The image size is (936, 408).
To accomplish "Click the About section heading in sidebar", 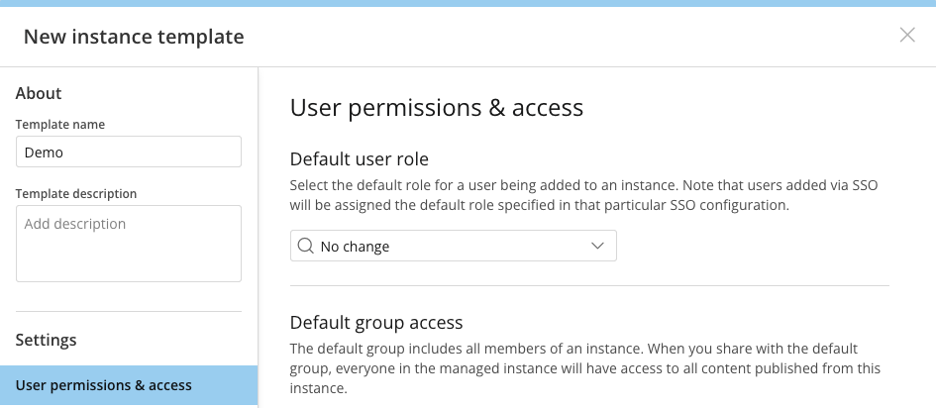I will (39, 93).
